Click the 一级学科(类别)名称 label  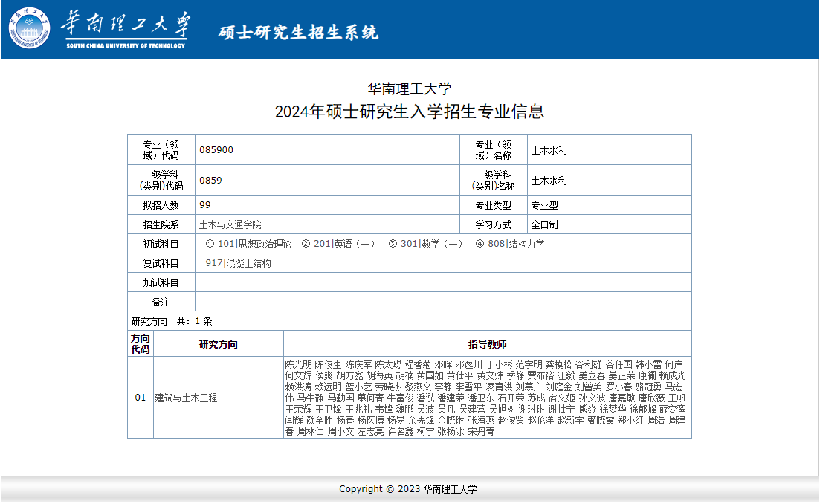493,181
